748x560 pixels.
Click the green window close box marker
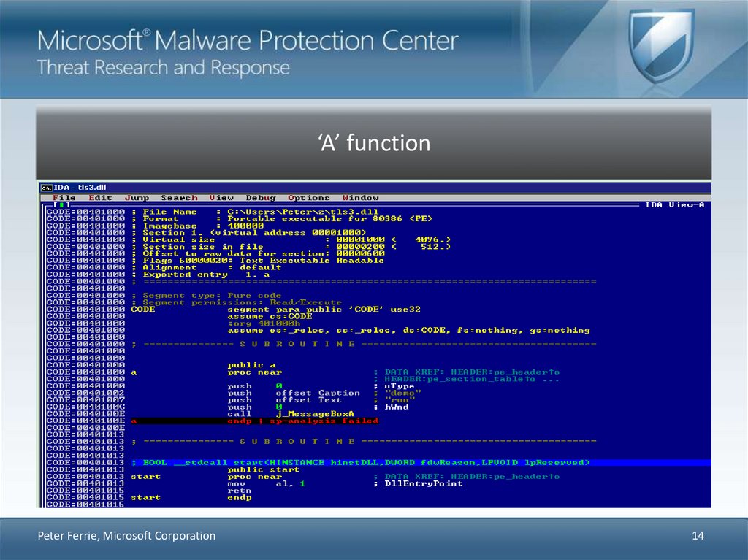(61, 204)
